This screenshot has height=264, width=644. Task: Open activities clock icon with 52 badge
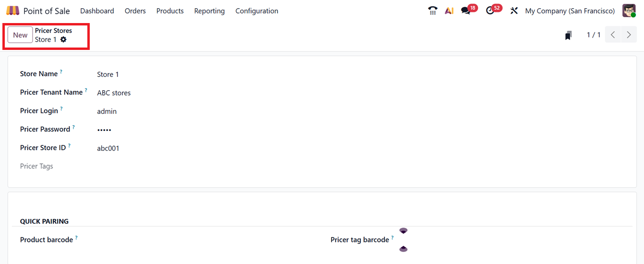[x=490, y=11]
